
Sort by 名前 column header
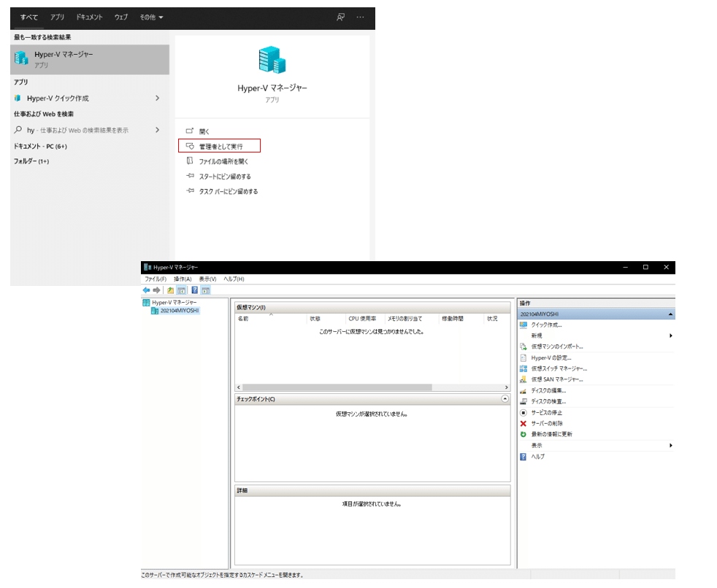tap(271, 319)
